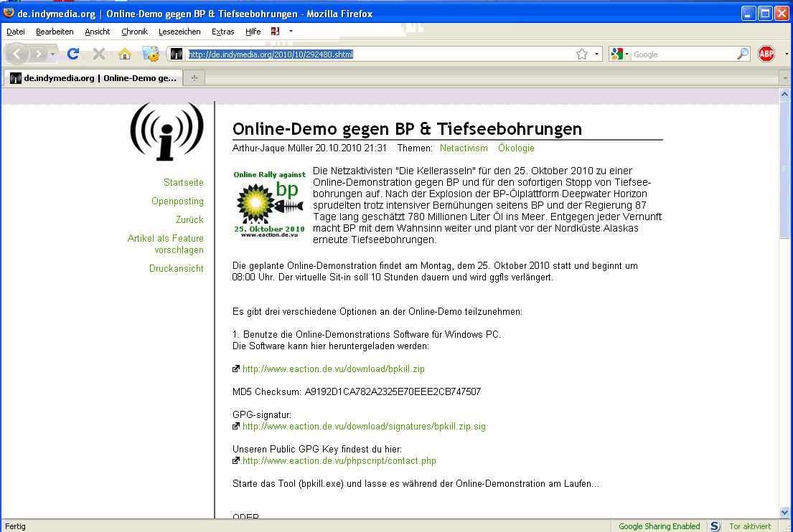793x532 pixels.
Task: Go to the Home page icon
Action: pyautogui.click(x=125, y=54)
